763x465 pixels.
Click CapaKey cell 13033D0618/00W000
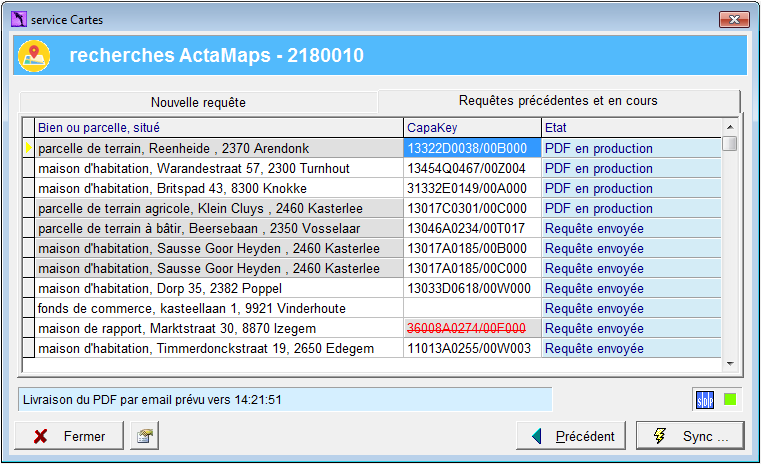click(472, 288)
